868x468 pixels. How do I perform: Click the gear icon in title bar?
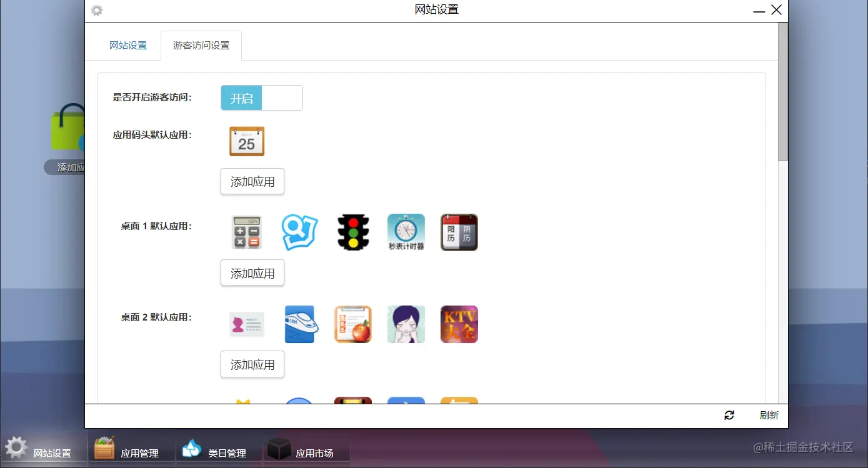point(97,10)
